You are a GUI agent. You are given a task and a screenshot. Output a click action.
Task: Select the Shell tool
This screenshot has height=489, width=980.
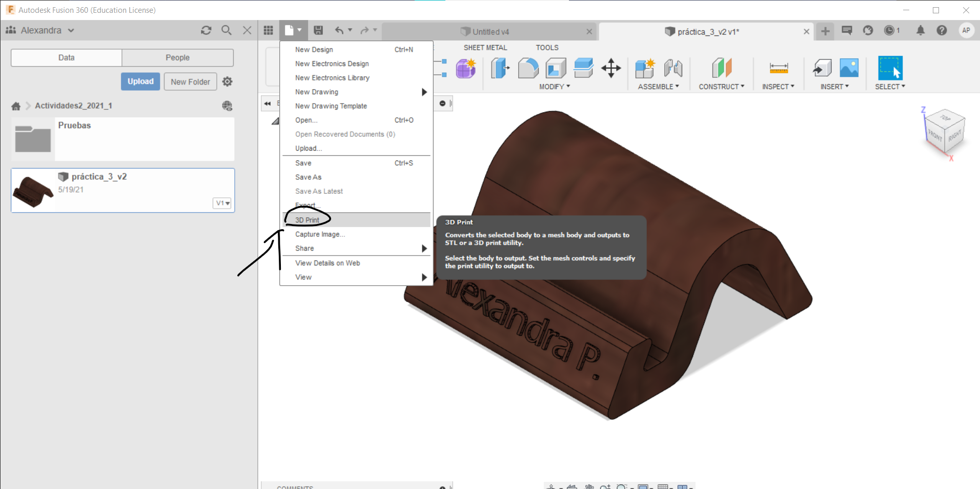click(x=556, y=68)
